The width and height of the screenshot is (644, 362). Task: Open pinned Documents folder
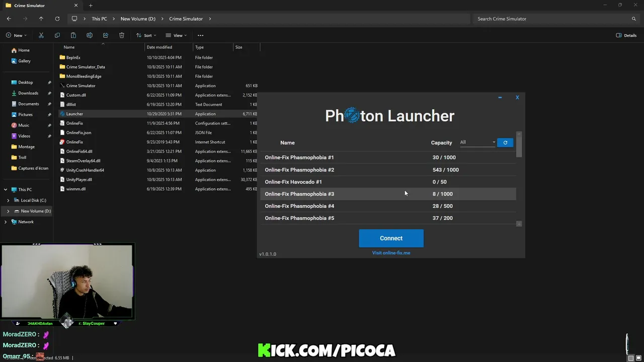click(x=29, y=104)
